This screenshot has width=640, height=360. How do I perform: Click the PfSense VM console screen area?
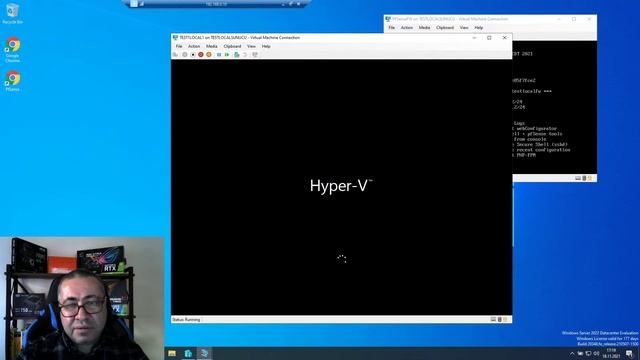pyautogui.click(x=554, y=107)
